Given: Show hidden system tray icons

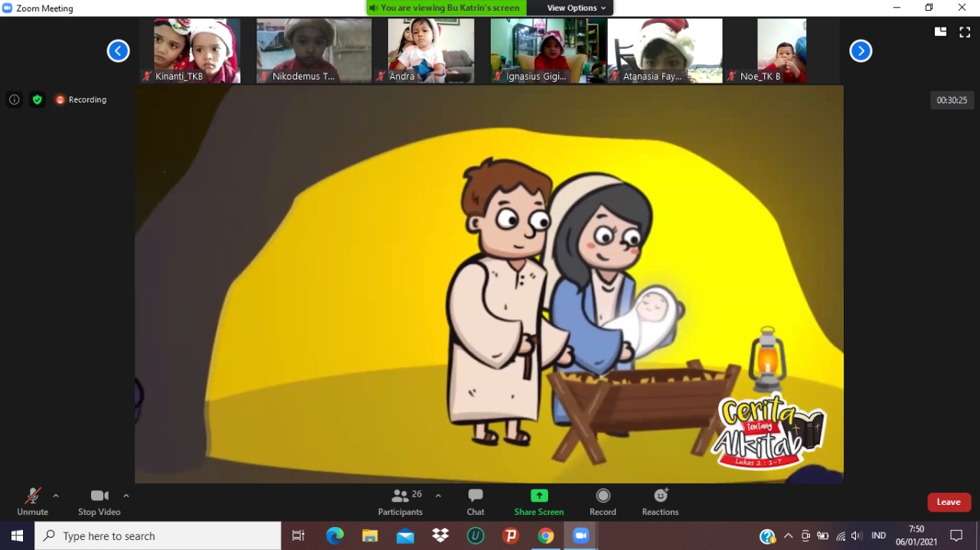Looking at the screenshot, I should click(x=788, y=536).
